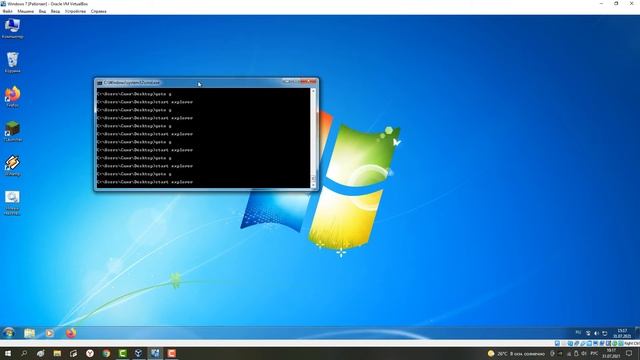Click the RU language indicator in guest tray
Screen dimensions: 640x360
(x=578, y=333)
